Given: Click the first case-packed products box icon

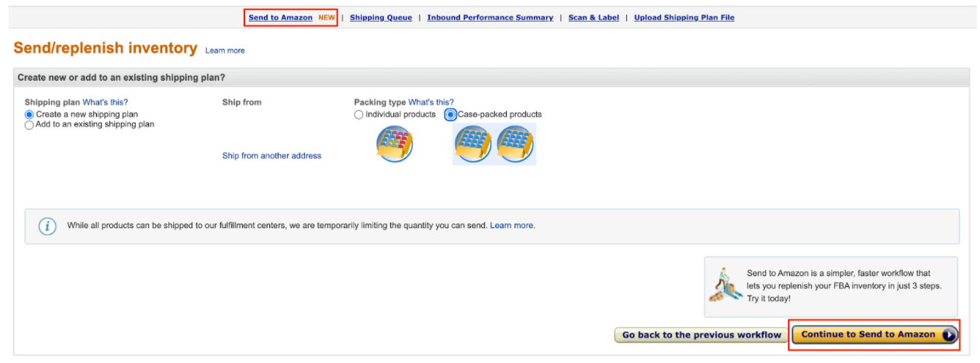Looking at the screenshot, I should (x=473, y=144).
